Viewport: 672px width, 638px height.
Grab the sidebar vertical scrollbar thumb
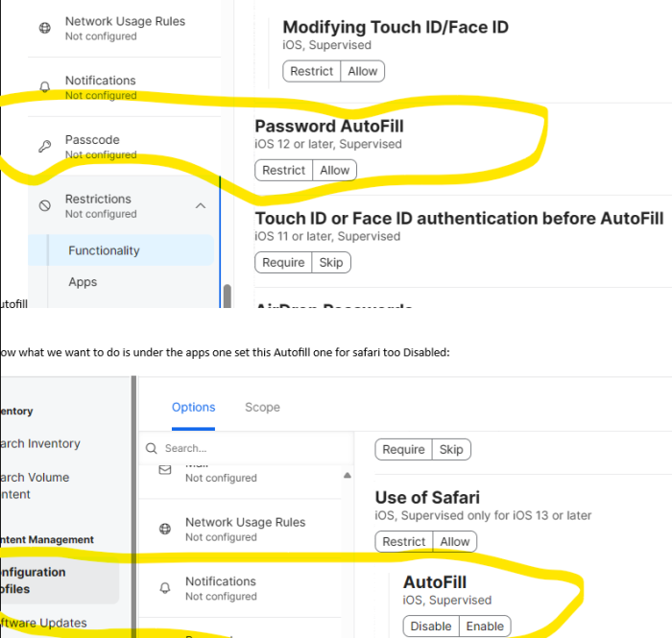coord(228,295)
